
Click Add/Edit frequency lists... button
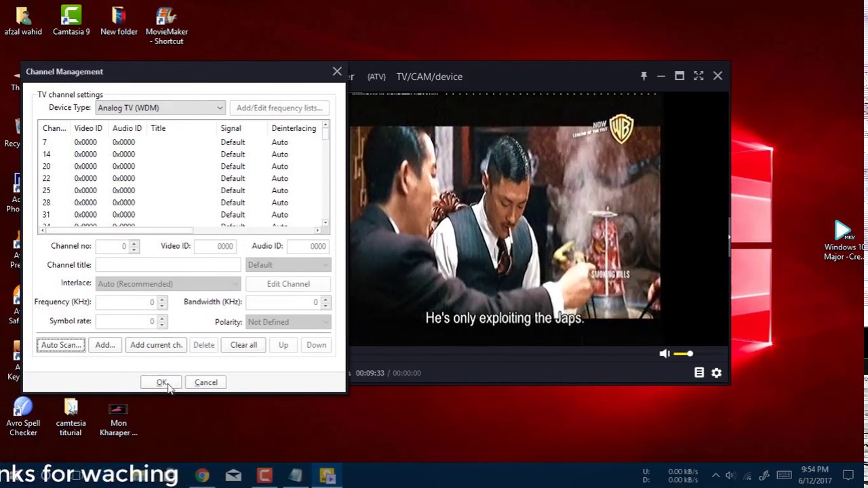click(279, 108)
